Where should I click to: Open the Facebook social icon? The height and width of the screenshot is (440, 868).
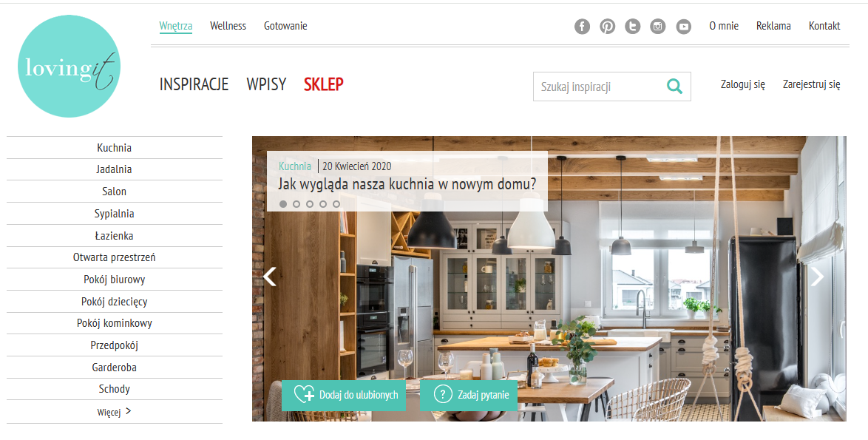tap(582, 26)
